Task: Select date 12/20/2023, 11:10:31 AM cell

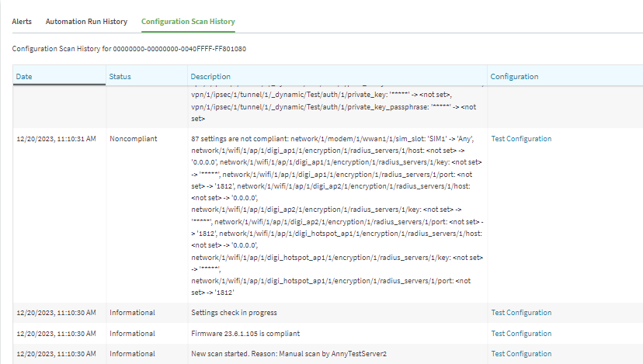Action: [x=56, y=139]
